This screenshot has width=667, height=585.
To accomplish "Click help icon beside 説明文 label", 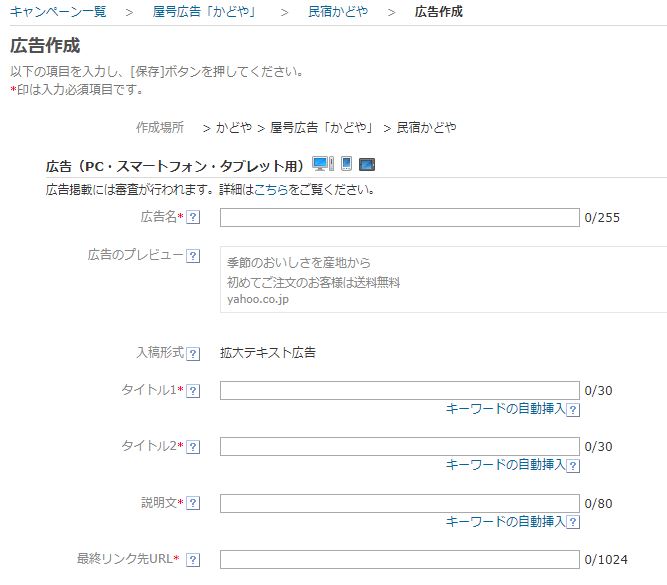I will 193,503.
